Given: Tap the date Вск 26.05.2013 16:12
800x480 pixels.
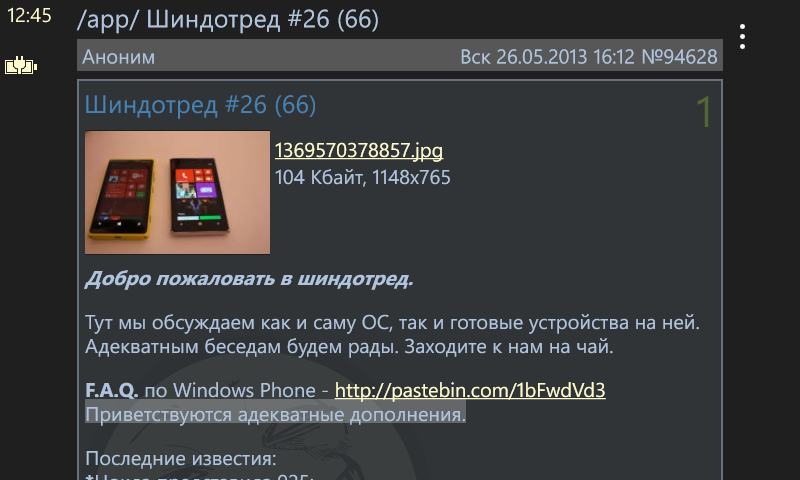Looking at the screenshot, I should click(547, 57).
